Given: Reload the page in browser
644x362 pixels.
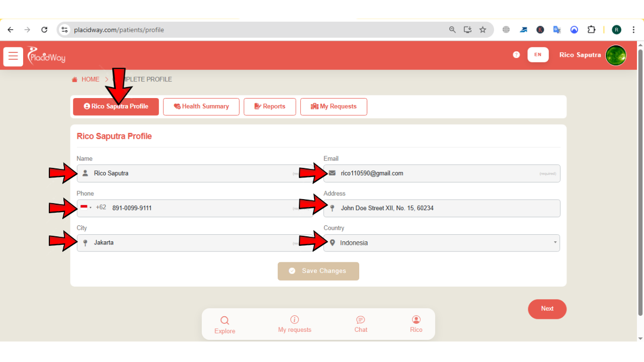Looking at the screenshot, I should click(44, 30).
